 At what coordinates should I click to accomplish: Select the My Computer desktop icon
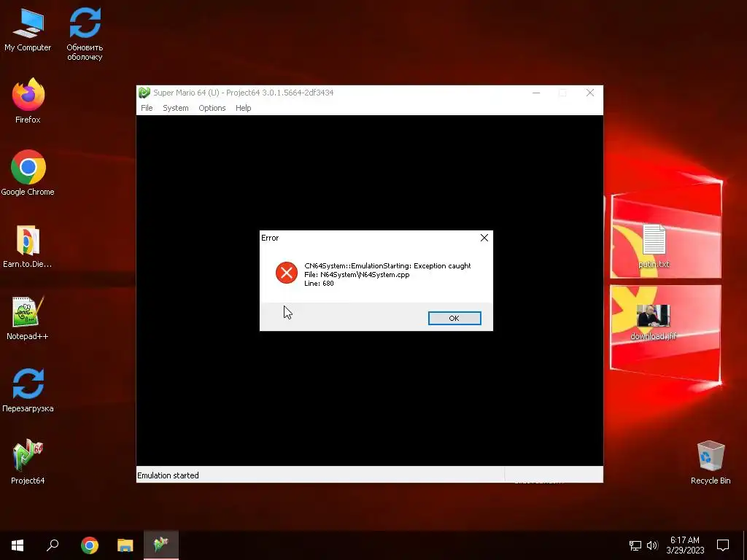click(28, 29)
